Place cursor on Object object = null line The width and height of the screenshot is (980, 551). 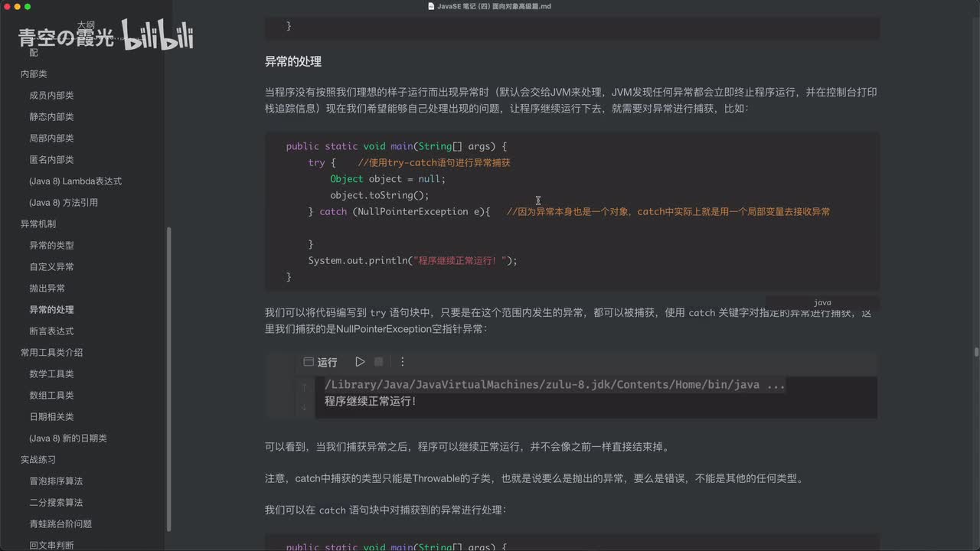click(x=387, y=179)
